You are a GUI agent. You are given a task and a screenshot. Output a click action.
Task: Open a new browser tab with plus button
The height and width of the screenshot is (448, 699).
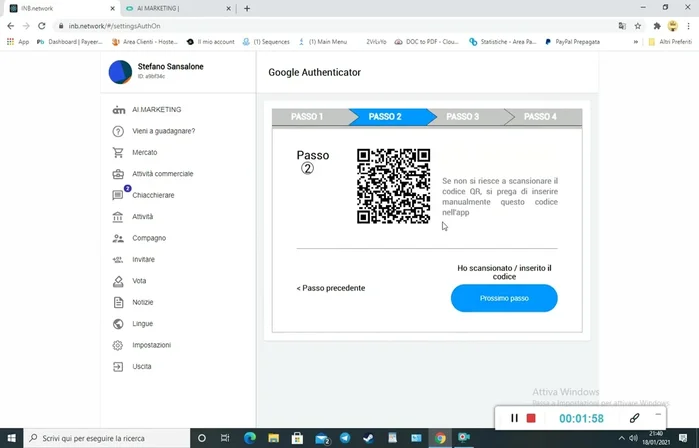point(247,8)
